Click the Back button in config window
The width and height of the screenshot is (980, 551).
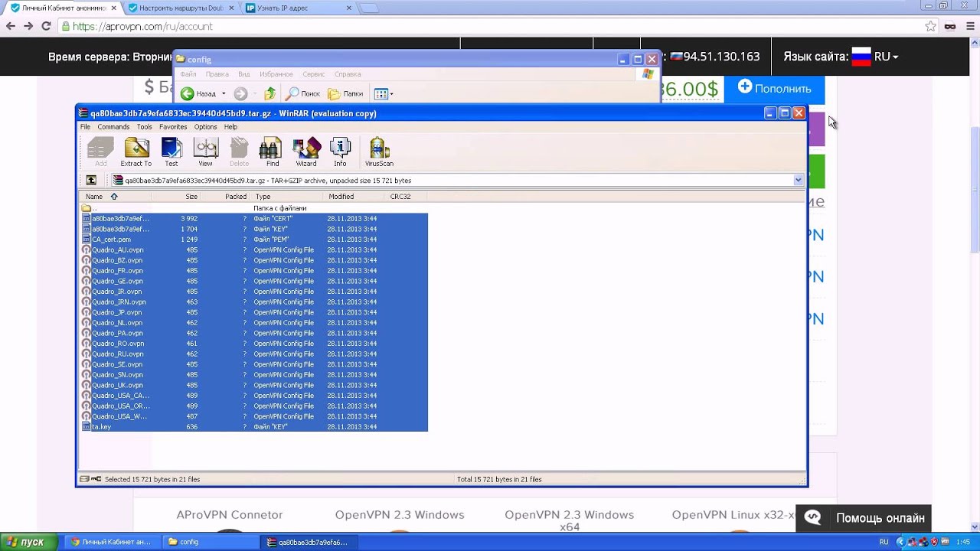(x=199, y=93)
